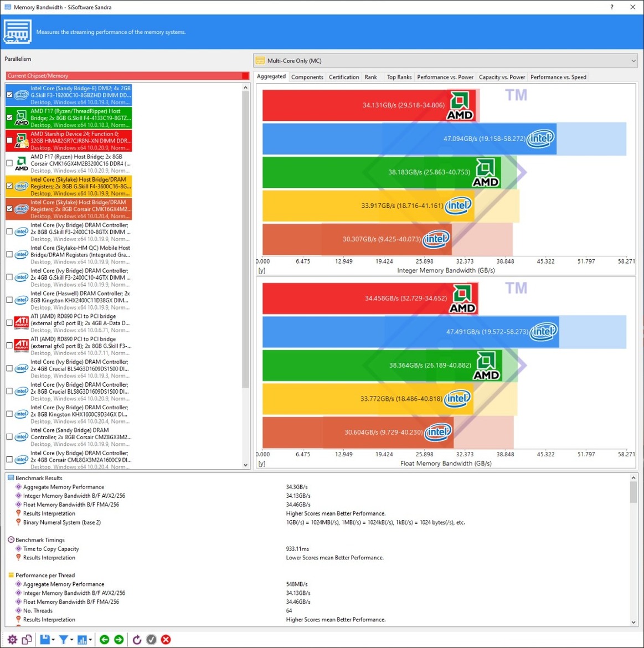Open the Top Ranks tab
The width and height of the screenshot is (644, 648).
[399, 77]
